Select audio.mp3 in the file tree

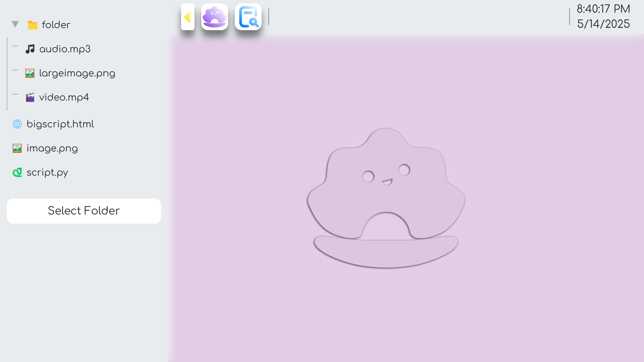pos(65,49)
